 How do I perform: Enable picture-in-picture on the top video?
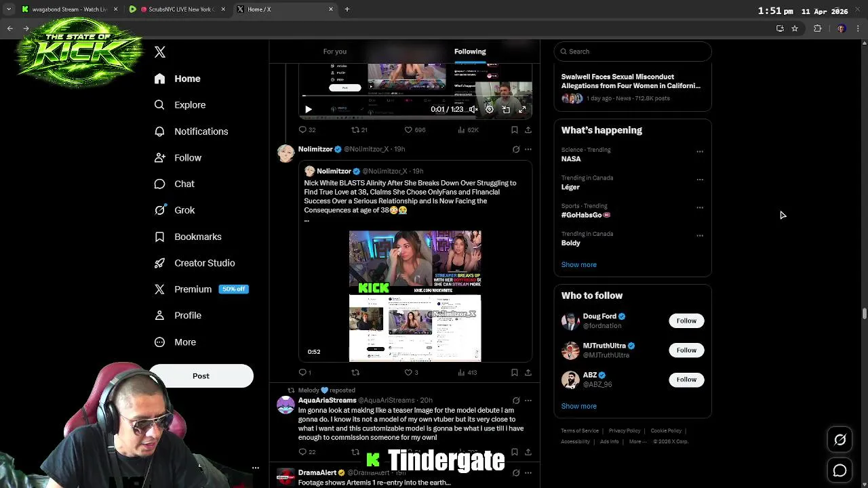click(x=506, y=109)
